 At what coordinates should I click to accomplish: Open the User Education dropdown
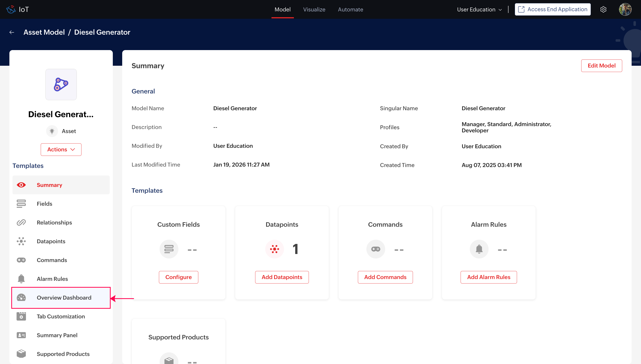point(479,9)
